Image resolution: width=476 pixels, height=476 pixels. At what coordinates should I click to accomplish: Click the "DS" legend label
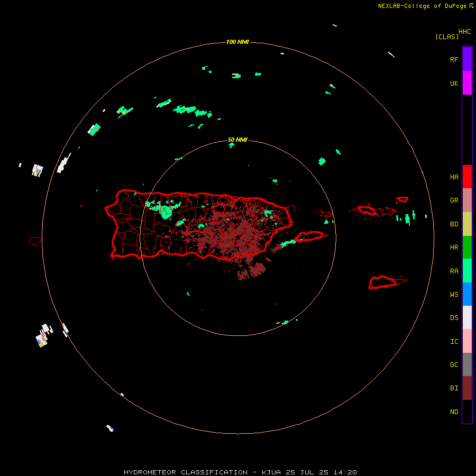point(454,318)
